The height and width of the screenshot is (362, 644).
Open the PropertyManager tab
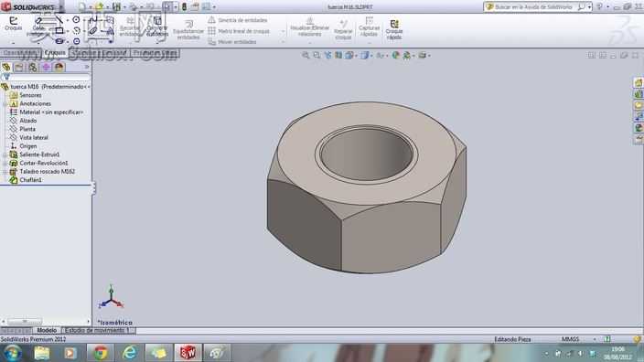coord(19,67)
